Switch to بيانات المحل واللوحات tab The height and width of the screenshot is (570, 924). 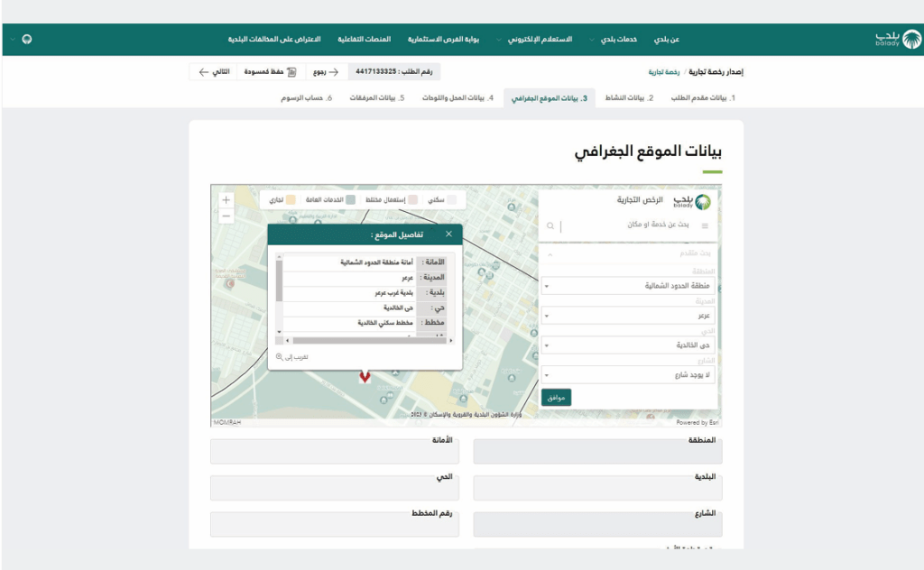(x=458, y=97)
